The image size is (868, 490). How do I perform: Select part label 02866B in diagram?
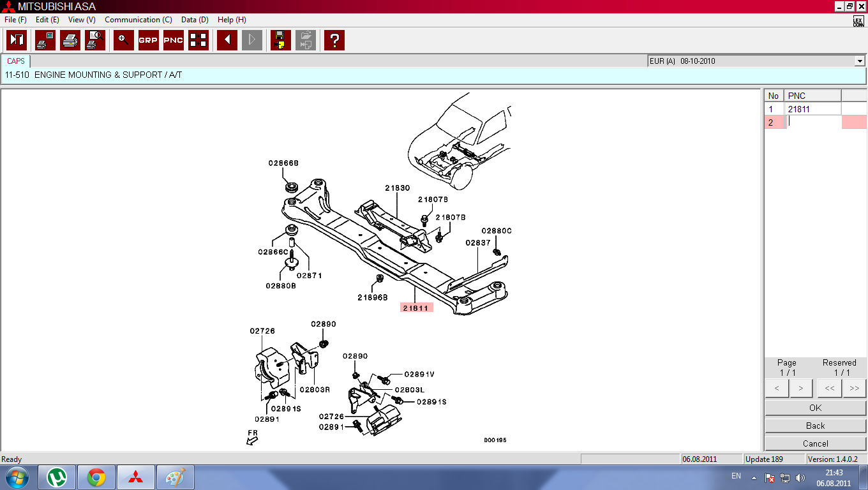(283, 163)
